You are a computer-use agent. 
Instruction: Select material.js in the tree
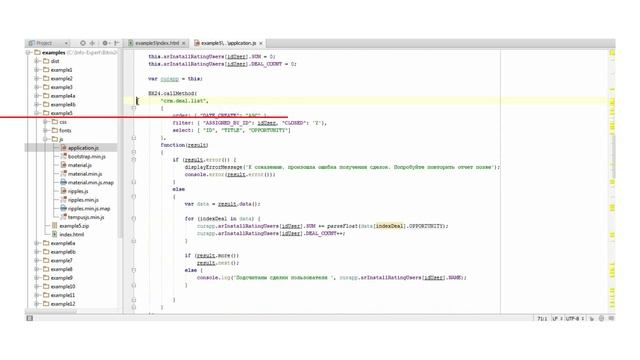tap(80, 165)
